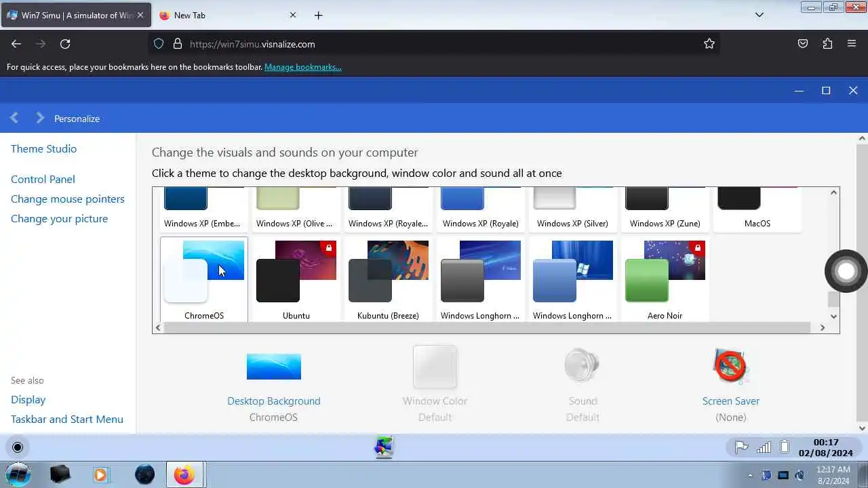Select the Ubuntu theme
Viewport: 868px width, 488px height.
[x=296, y=279]
